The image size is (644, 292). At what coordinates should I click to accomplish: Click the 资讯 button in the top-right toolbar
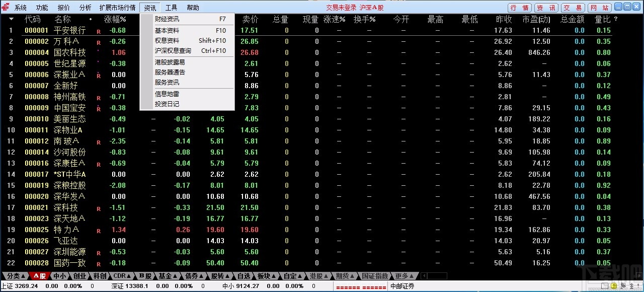pos(546,8)
